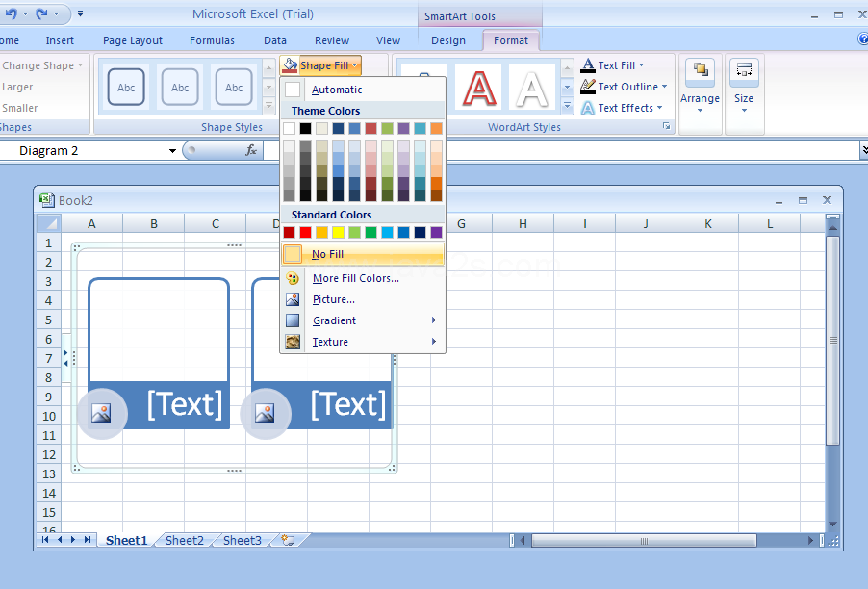This screenshot has width=868, height=589.
Task: Click the Select All corner of the sheet
Action: (x=49, y=223)
